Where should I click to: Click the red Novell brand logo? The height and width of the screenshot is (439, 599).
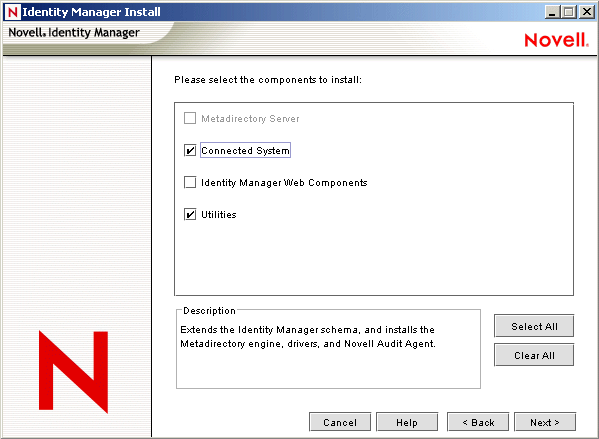click(x=556, y=40)
